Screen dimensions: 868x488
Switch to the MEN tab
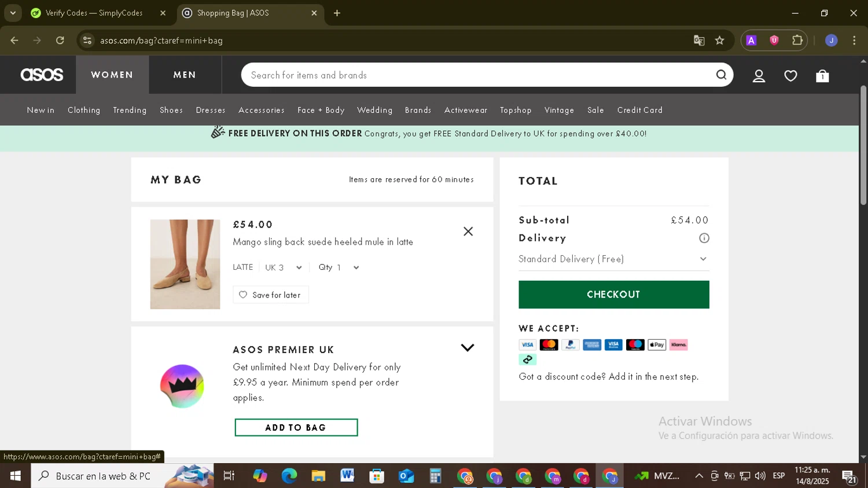coord(185,75)
